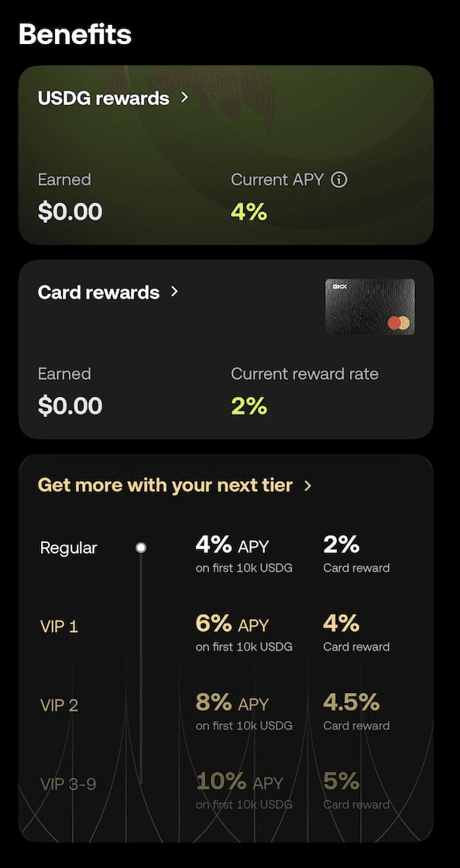460x868 pixels.
Task: Click the tier progress track below Regular
Action: [x=141, y=658]
